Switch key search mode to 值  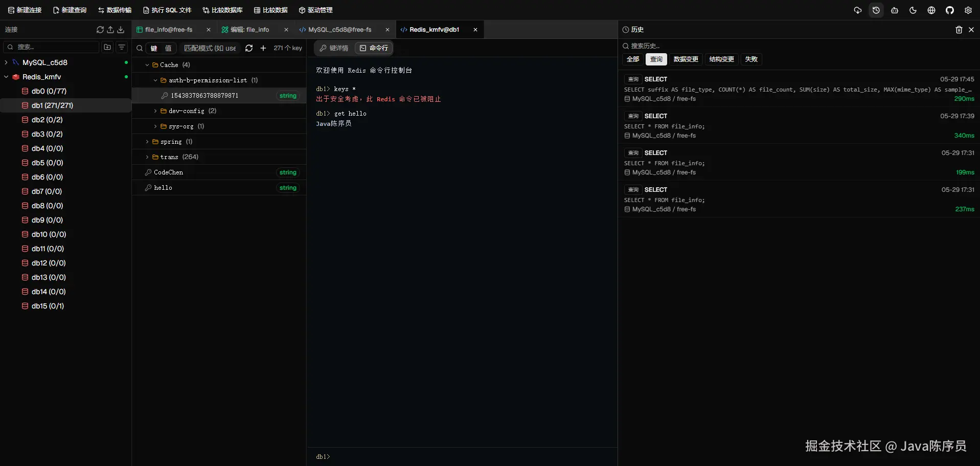pyautogui.click(x=168, y=48)
